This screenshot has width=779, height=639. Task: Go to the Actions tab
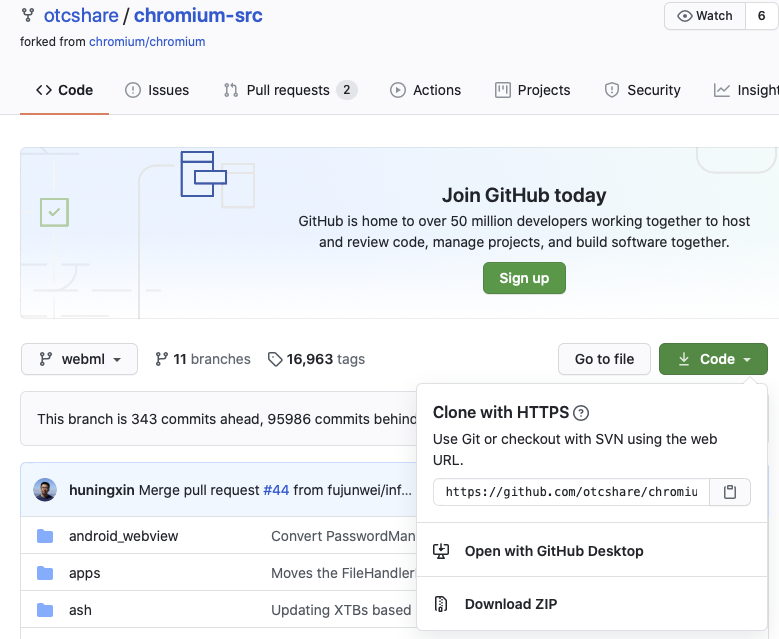pyautogui.click(x=426, y=90)
